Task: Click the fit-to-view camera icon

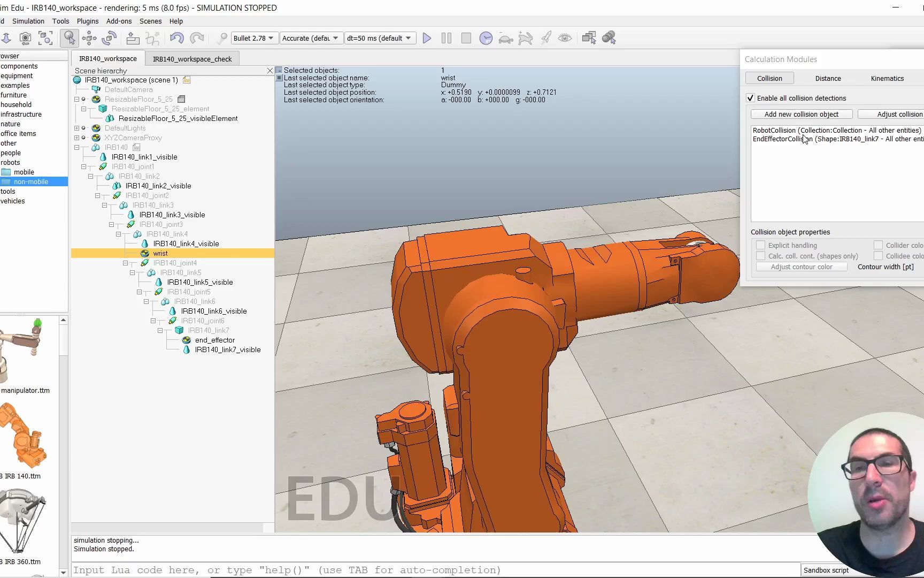Action: [x=45, y=38]
